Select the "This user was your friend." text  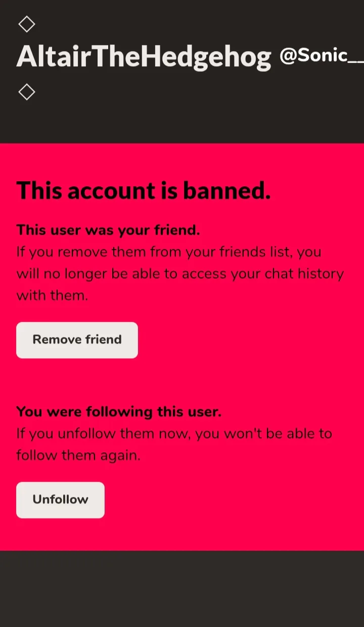pyautogui.click(x=108, y=230)
